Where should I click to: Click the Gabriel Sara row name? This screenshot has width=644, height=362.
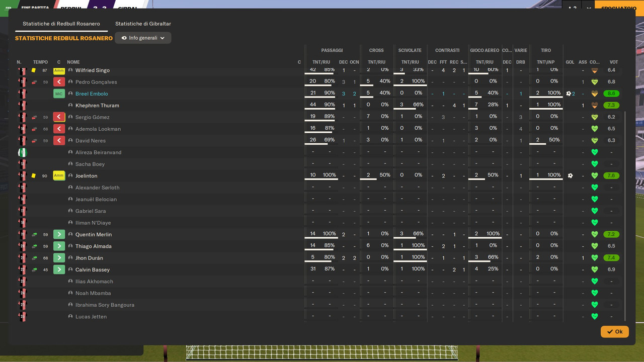click(91, 211)
